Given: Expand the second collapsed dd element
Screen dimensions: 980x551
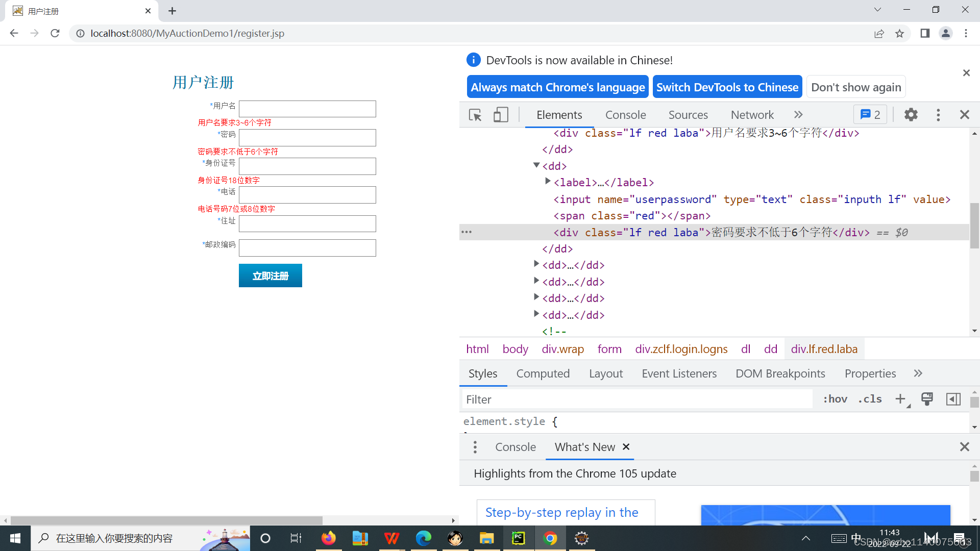Looking at the screenshot, I should (x=536, y=281).
